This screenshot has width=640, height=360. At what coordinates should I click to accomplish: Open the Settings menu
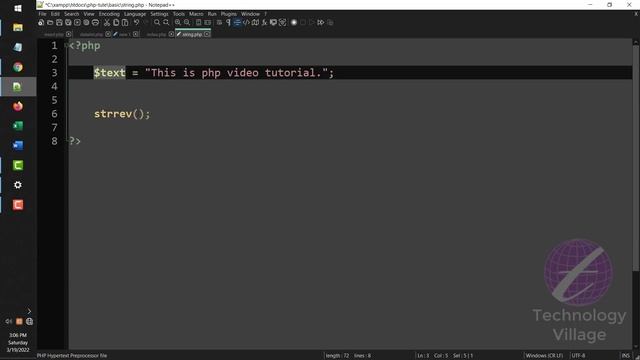coord(159,14)
